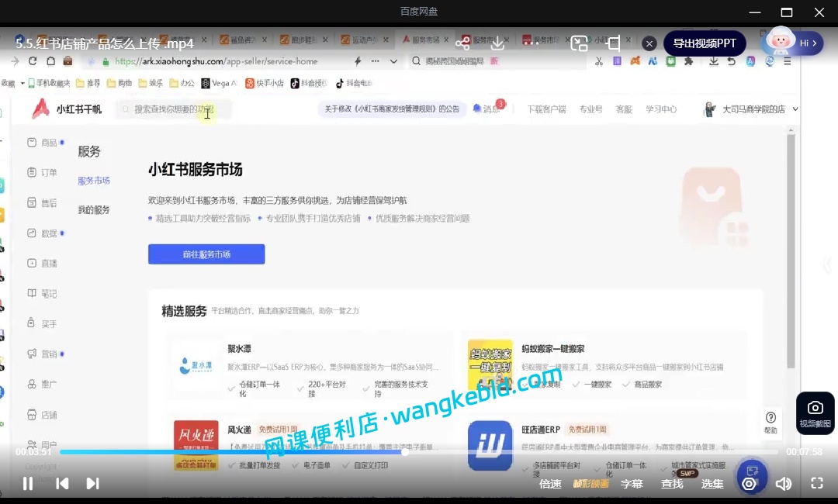Open the 小红书商家发货管理规则 announcement
The width and height of the screenshot is (838, 504).
(x=392, y=109)
